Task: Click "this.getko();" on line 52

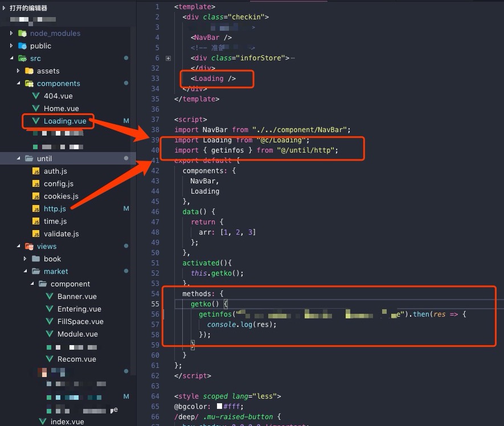Action: (x=218, y=273)
